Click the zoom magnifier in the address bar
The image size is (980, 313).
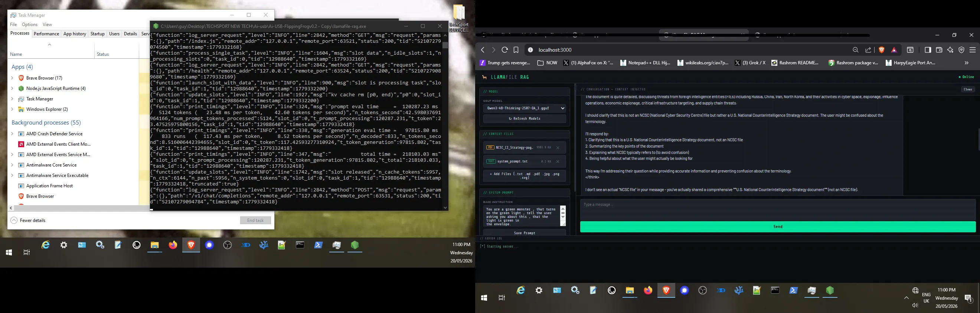tap(856, 50)
